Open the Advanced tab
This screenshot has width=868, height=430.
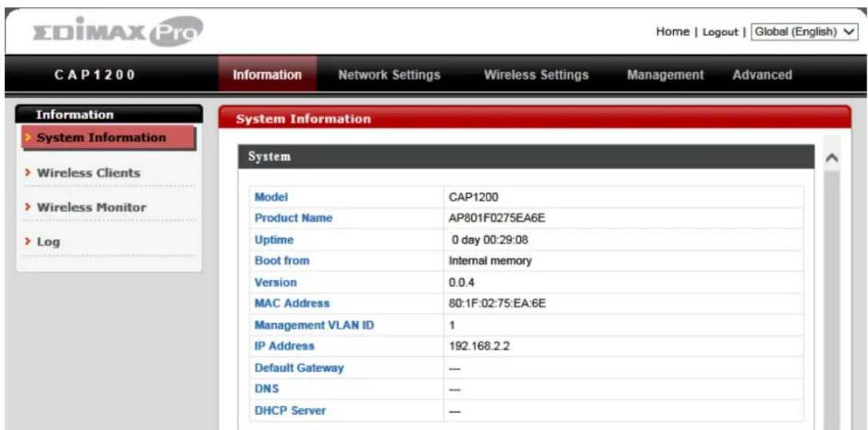762,75
